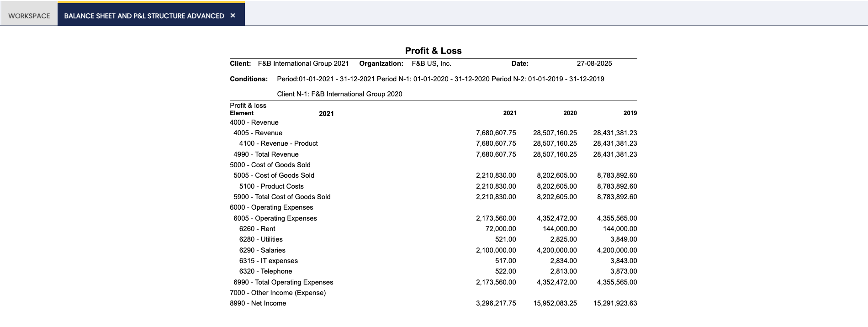Image resolution: width=868 pixels, height=327 pixels.
Task: Click the Profit & Loss report title
Action: coord(433,51)
